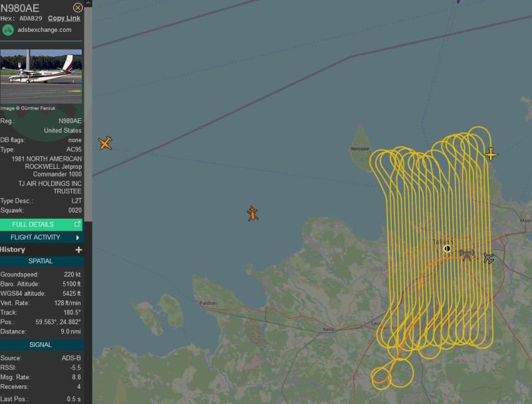
Task: Click the plus icon beside History
Action: click(79, 250)
